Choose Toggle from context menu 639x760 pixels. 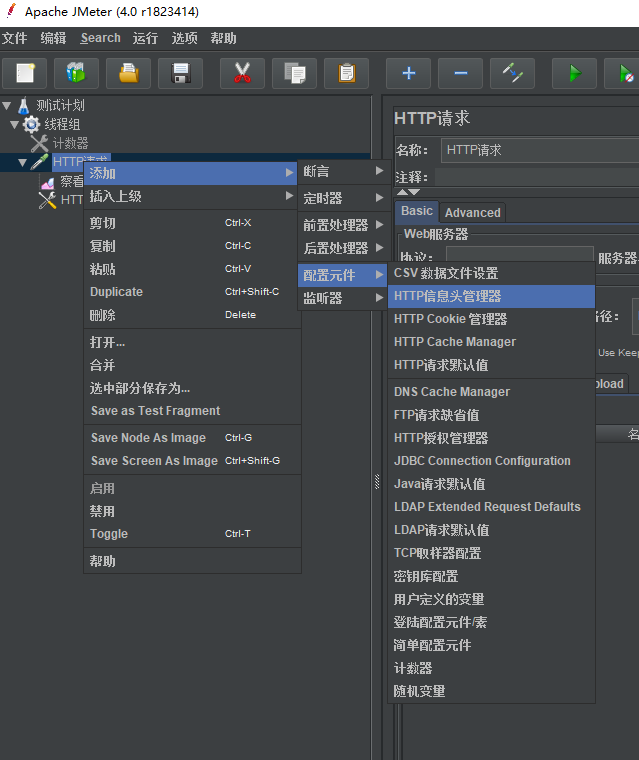(x=192, y=534)
